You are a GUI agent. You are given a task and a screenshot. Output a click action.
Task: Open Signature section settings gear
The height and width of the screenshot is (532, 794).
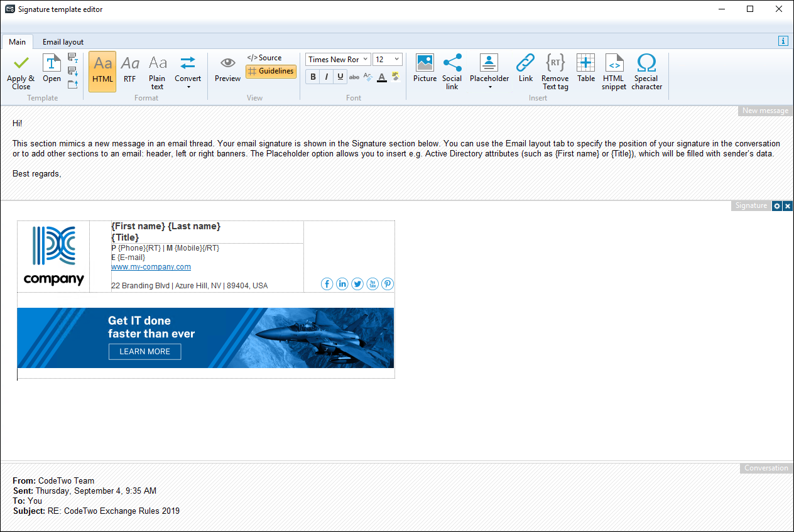[x=777, y=206]
